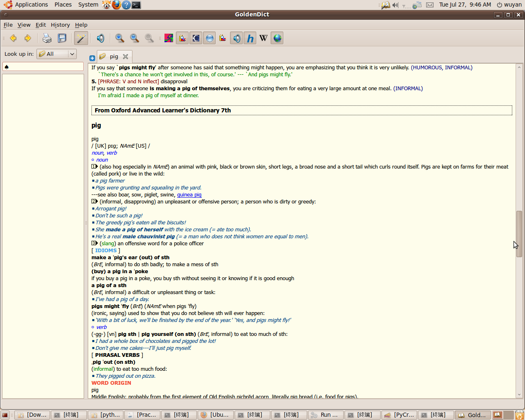Screen dimensions: 525x420
Task: Switch to the Run ... taskbar window
Action: [x=326, y=415]
